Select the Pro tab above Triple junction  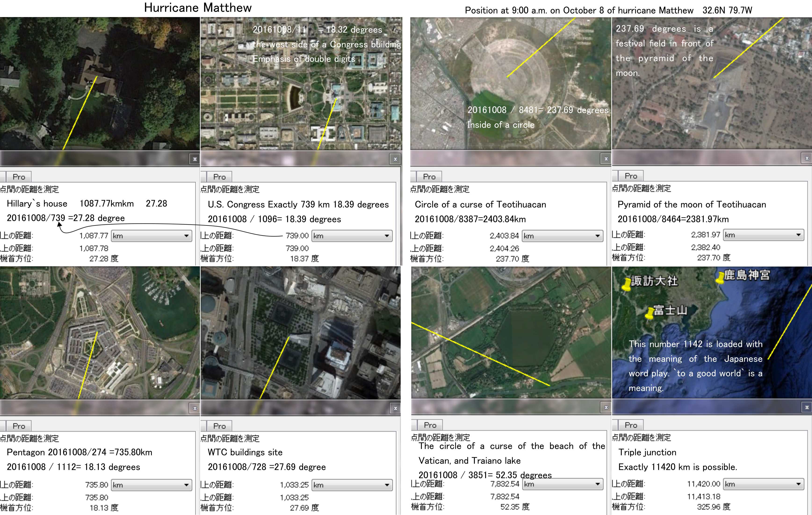631,425
